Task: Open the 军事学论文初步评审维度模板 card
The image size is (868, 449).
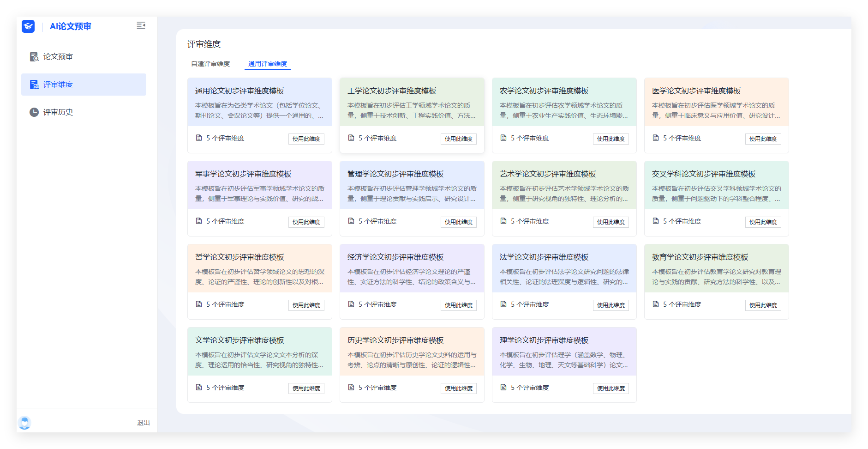Action: pyautogui.click(x=243, y=174)
